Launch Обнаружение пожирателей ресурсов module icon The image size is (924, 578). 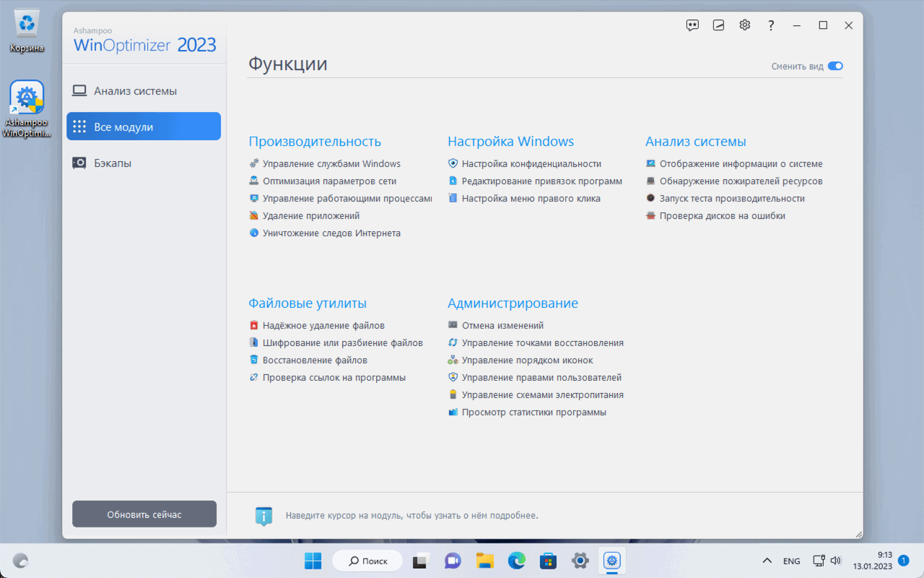click(x=650, y=181)
